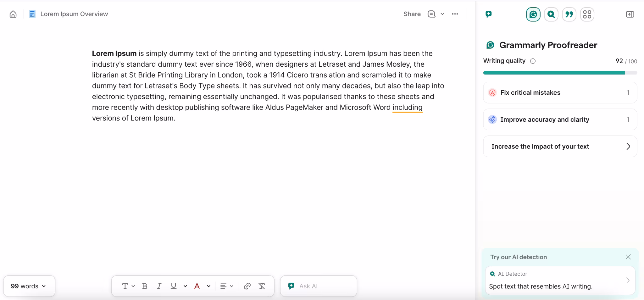This screenshot has height=300, width=644.
Task: Clear formatting with the crossed T icon
Action: (x=262, y=286)
